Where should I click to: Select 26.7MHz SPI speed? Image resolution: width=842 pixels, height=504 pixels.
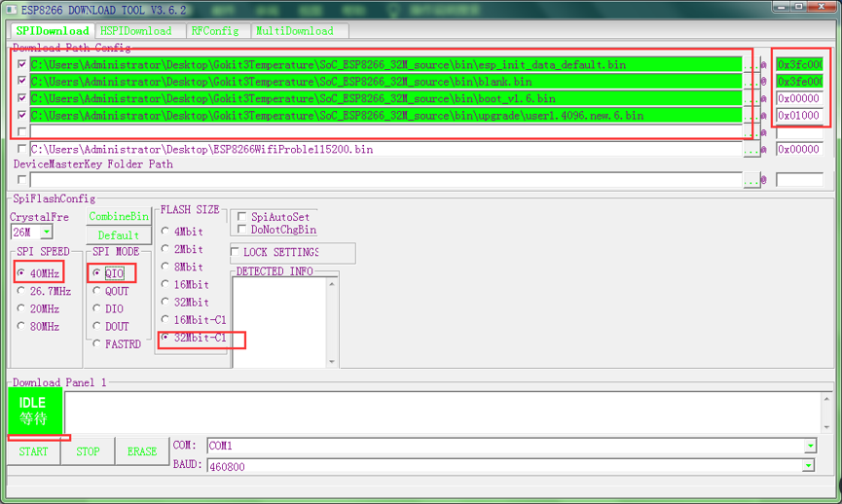click(x=44, y=291)
